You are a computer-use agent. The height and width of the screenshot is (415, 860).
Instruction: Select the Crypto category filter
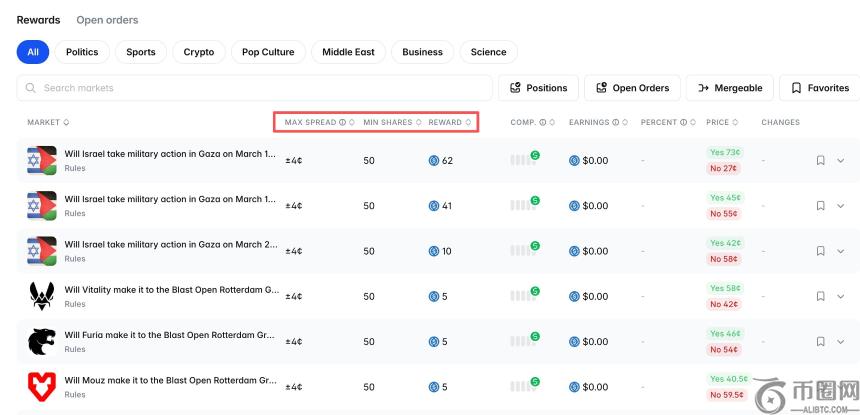pos(199,52)
